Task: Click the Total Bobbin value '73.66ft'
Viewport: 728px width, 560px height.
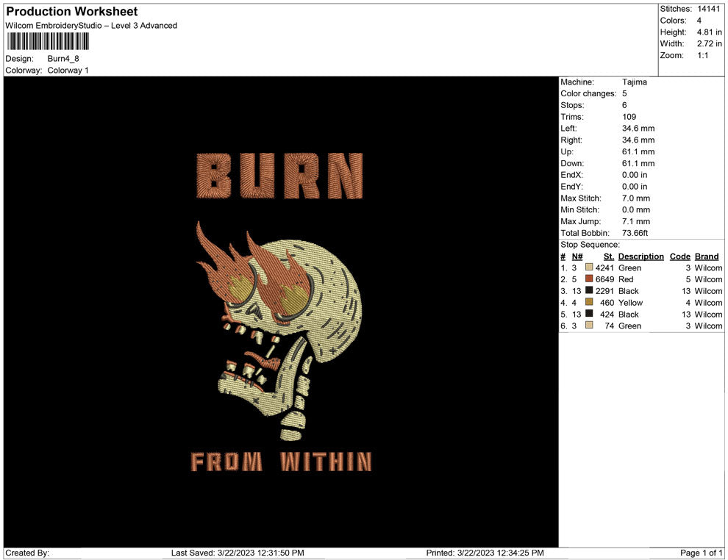Action: pyautogui.click(x=635, y=232)
